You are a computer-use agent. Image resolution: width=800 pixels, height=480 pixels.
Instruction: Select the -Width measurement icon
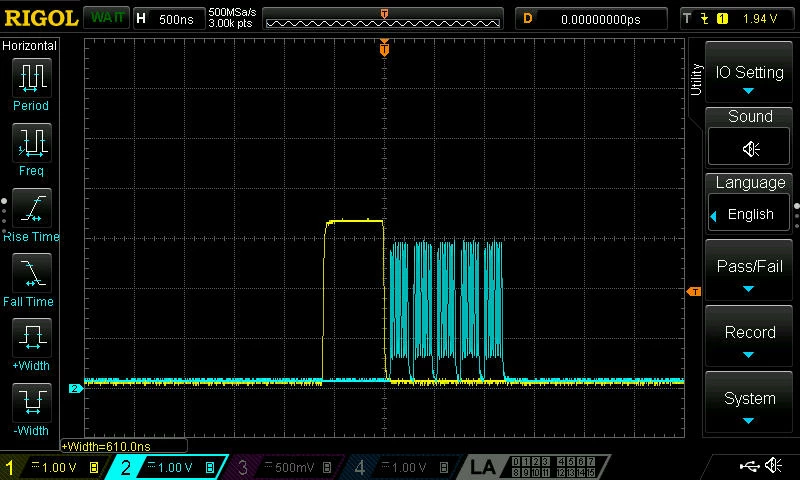32,402
